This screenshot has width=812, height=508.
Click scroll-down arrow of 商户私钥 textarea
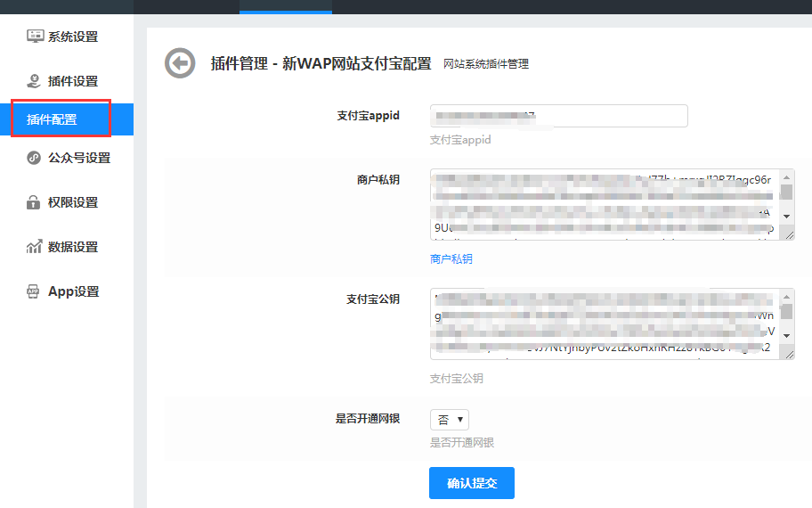tap(786, 217)
